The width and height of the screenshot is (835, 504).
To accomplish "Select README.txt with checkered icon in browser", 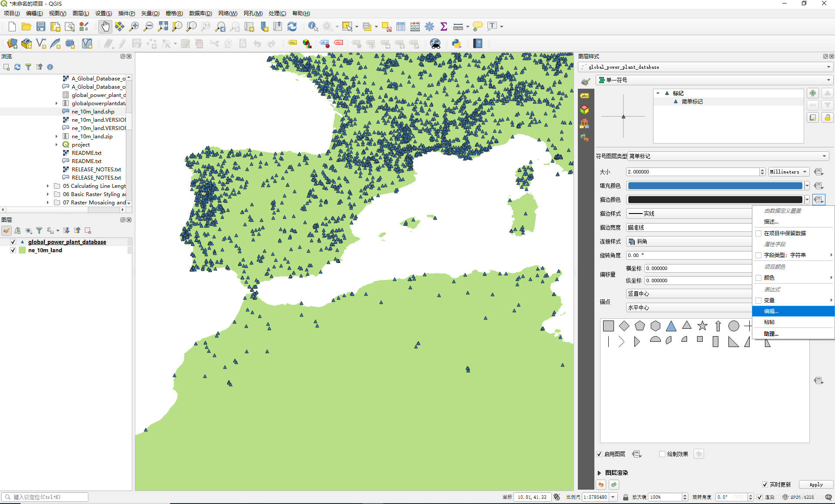I will [x=86, y=153].
